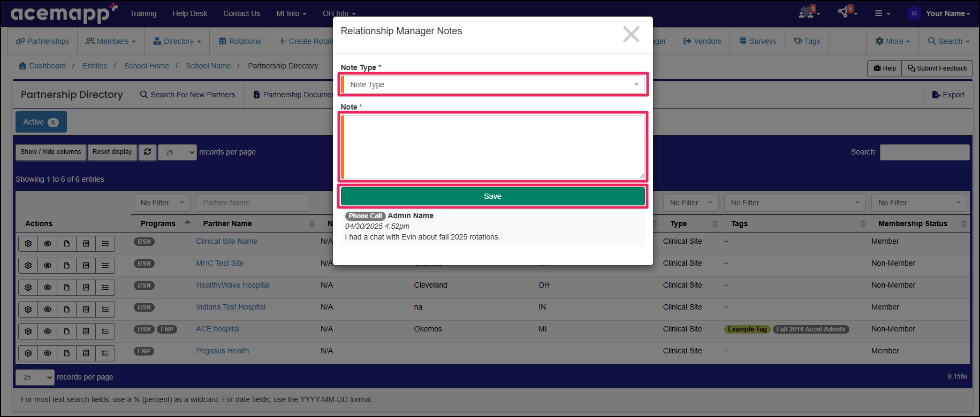Open the Note Type dropdown
Viewport: 980px width, 417px height.
(493, 84)
